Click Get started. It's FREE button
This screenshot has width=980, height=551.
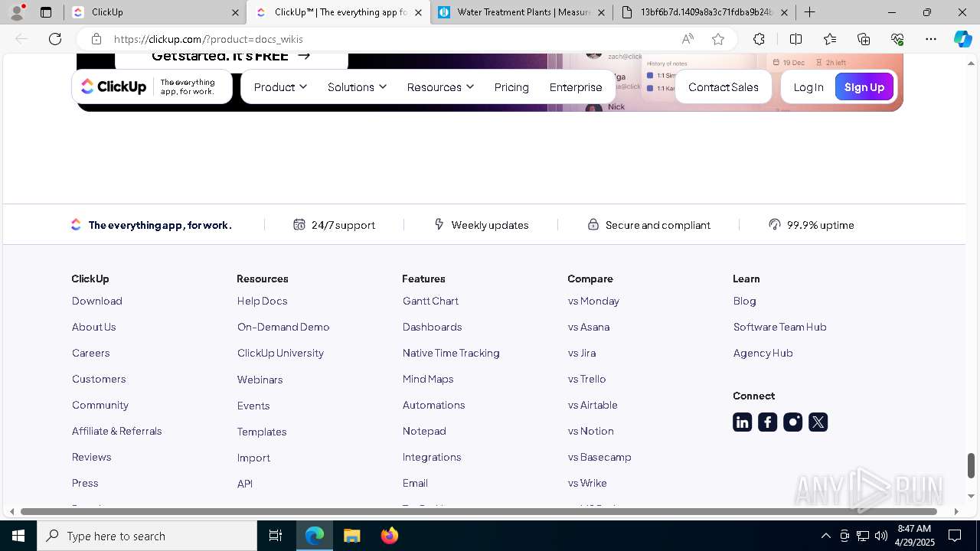[231, 58]
